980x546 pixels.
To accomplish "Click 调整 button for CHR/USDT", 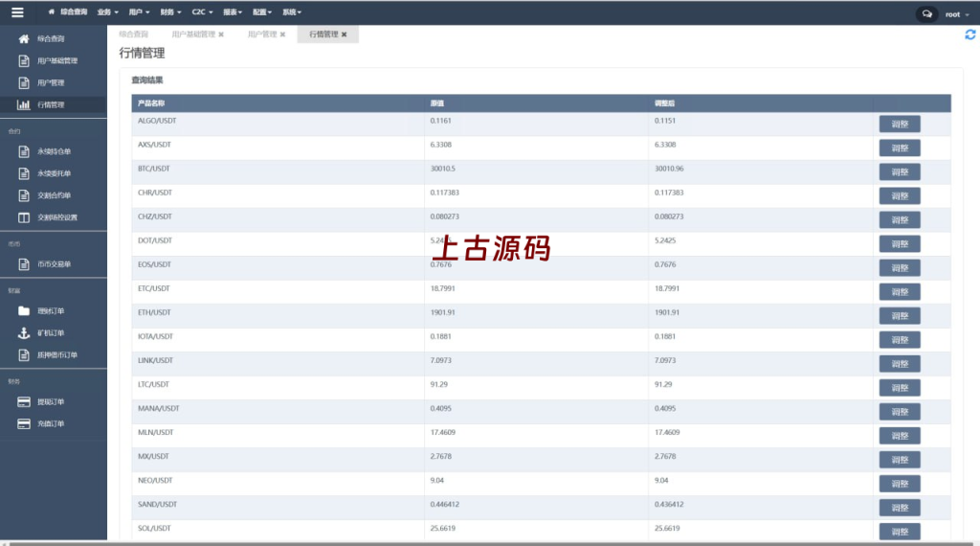I will [x=900, y=195].
